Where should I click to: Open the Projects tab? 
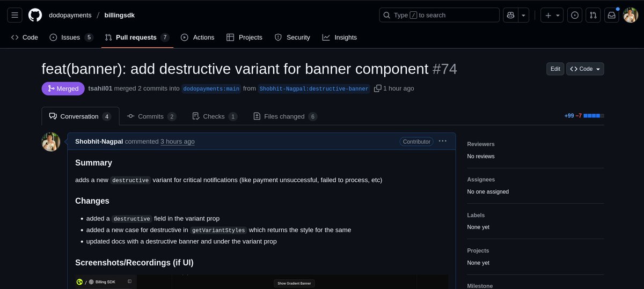click(244, 38)
